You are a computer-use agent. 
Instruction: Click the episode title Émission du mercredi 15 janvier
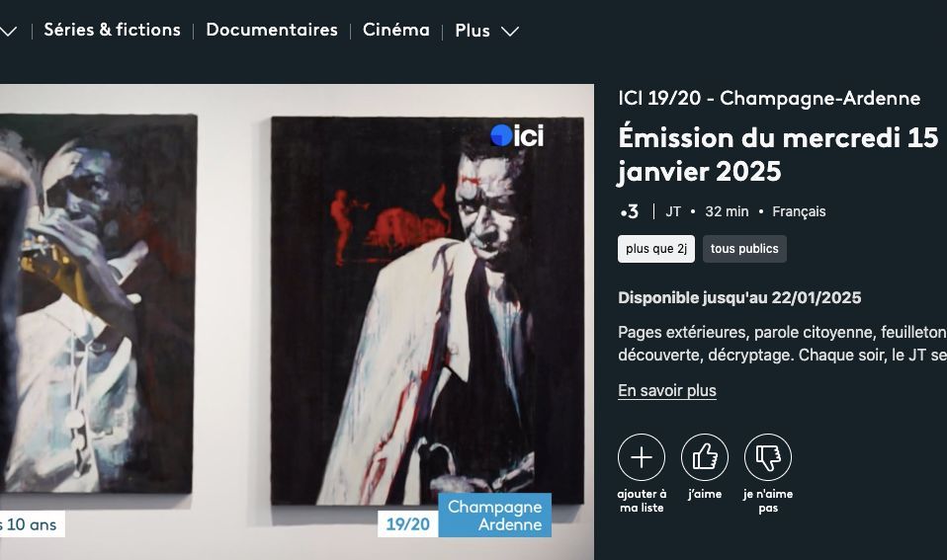tap(779, 154)
